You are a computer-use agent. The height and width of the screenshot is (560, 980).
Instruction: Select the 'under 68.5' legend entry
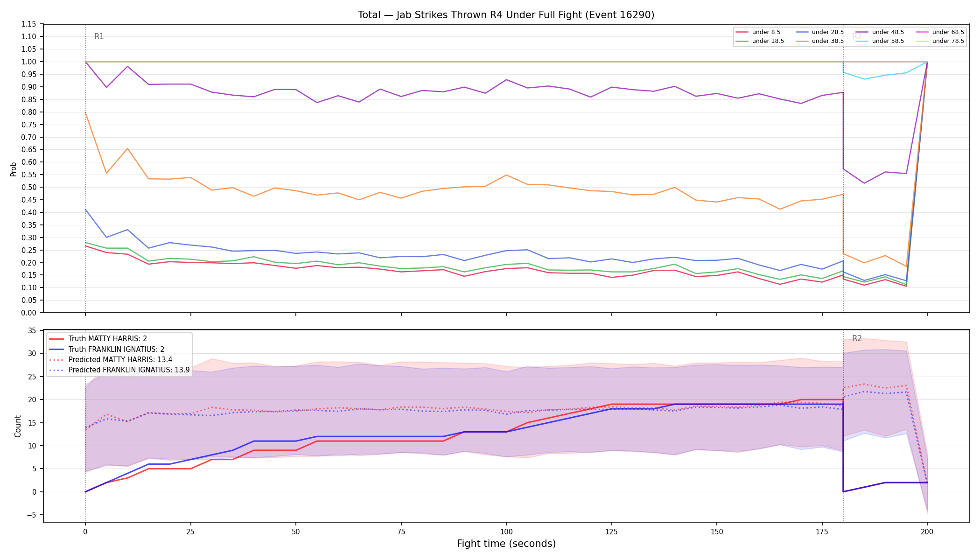click(x=940, y=32)
